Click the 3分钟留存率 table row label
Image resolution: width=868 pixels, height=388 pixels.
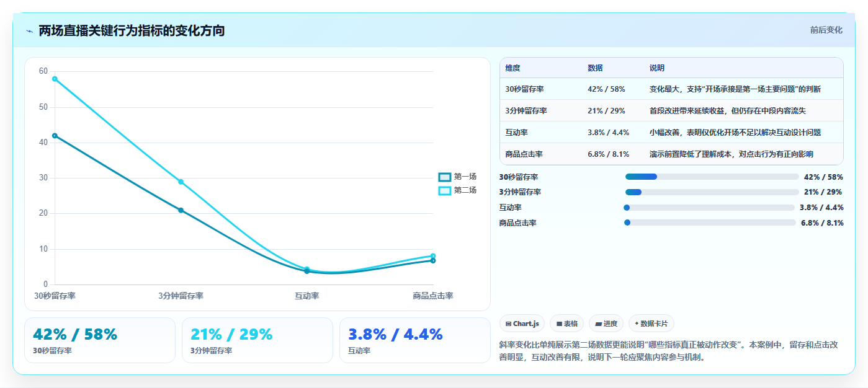(x=526, y=111)
